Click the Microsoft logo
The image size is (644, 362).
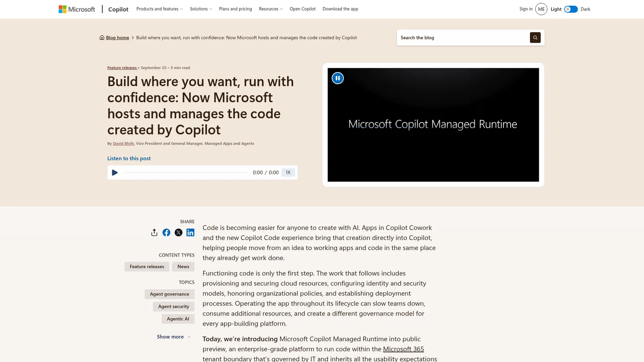(x=77, y=9)
